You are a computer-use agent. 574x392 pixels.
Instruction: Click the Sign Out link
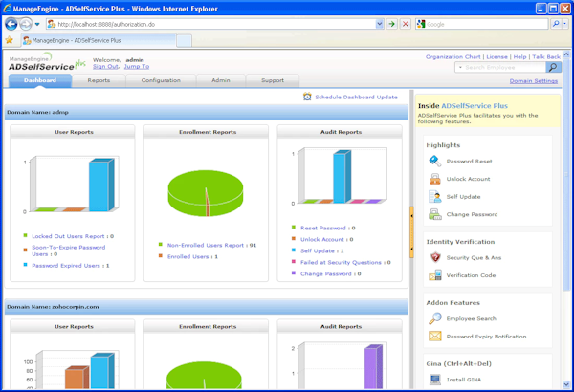point(105,67)
